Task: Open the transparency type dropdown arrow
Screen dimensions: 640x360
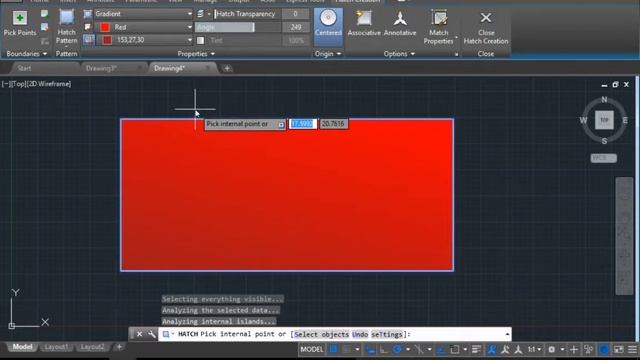Action: (x=209, y=14)
